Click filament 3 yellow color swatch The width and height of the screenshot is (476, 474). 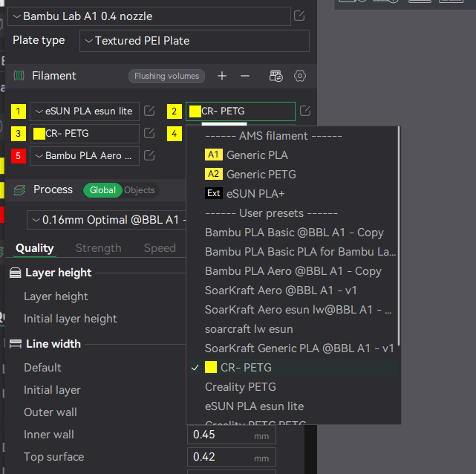19,134
